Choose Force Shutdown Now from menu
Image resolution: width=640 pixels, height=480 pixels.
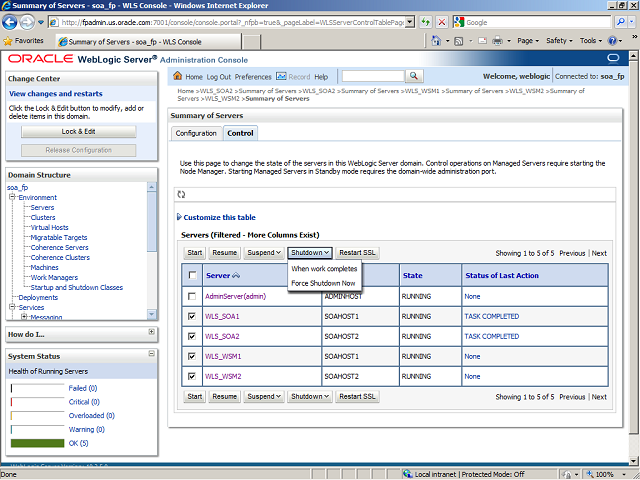coord(323,283)
